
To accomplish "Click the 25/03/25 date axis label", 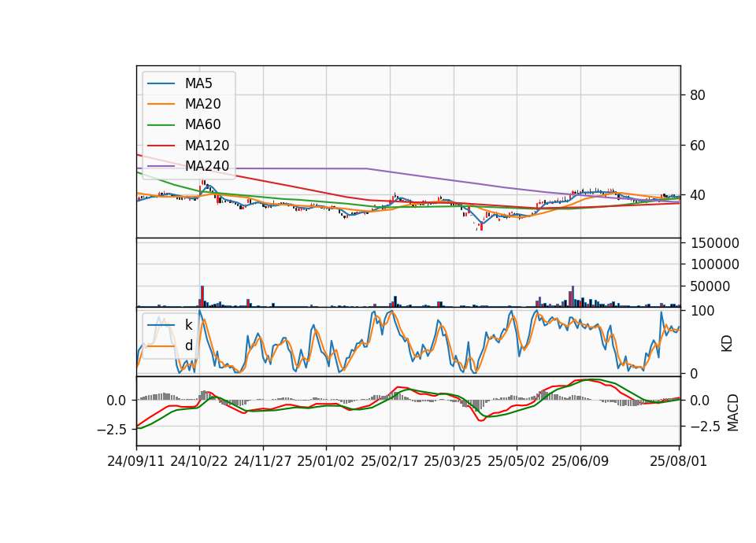I will pyautogui.click(x=453, y=461).
